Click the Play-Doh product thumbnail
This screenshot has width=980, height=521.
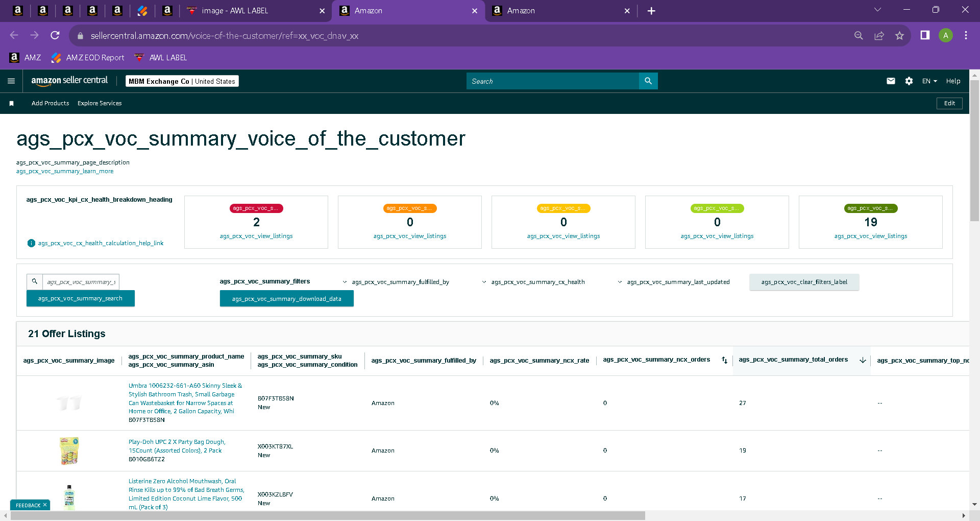tap(69, 451)
